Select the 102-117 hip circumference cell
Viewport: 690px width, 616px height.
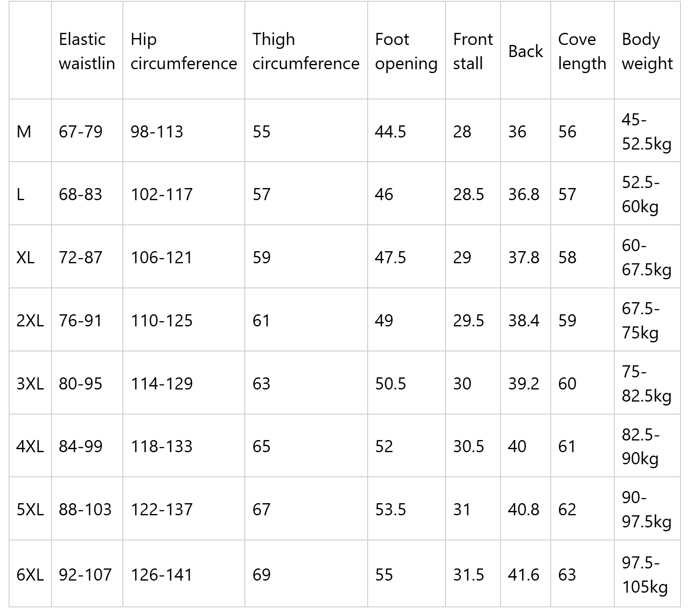point(161,195)
